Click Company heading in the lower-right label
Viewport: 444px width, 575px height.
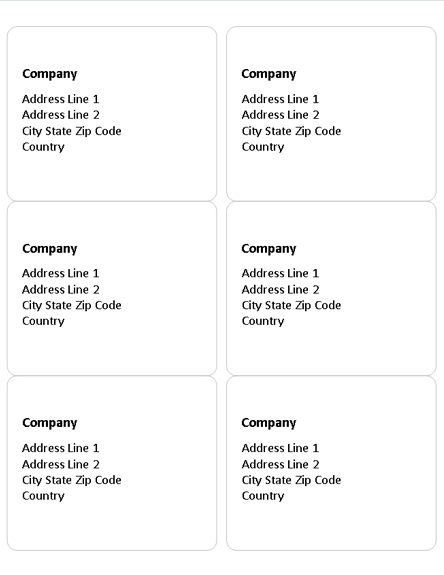coord(269,423)
